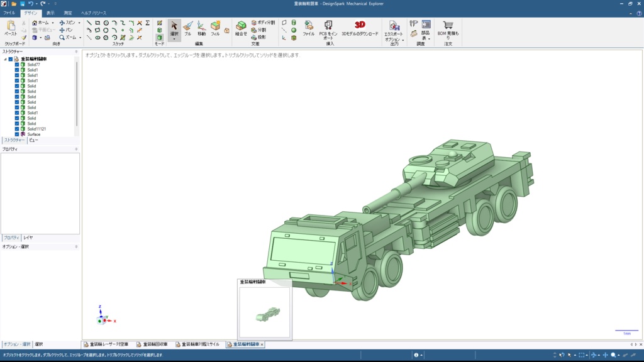Click the ボディ分割 split body tool
This screenshot has height=362, width=644.
tap(263, 23)
